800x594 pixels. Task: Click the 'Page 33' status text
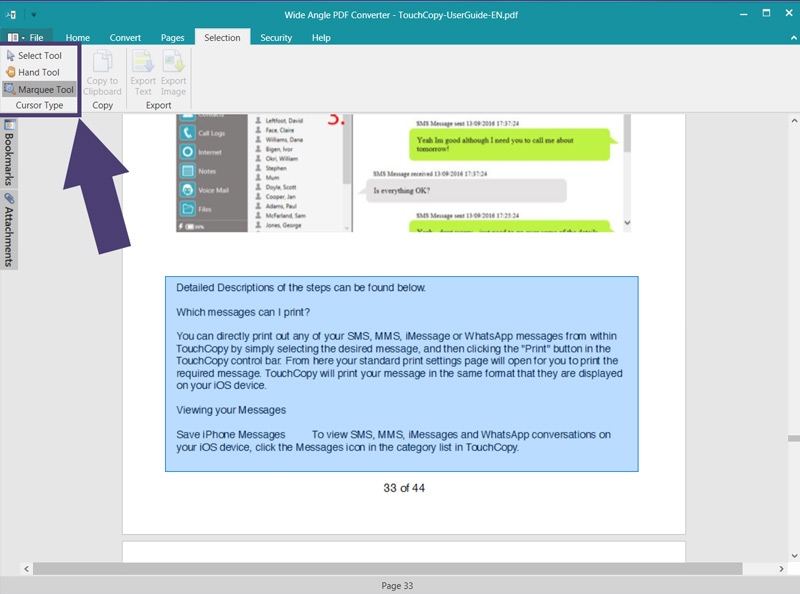[397, 586]
